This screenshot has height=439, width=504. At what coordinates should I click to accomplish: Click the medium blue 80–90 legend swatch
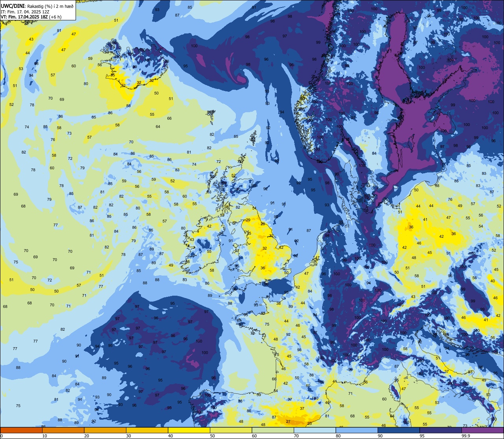pyautogui.click(x=357, y=430)
